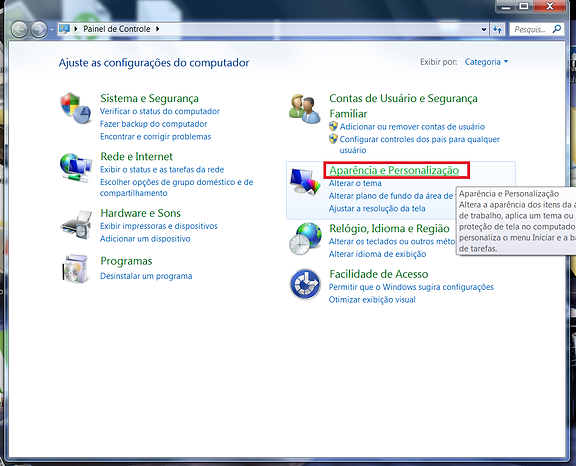Open Facilidade de Acesso category
The height and width of the screenshot is (466, 576).
coord(378,274)
